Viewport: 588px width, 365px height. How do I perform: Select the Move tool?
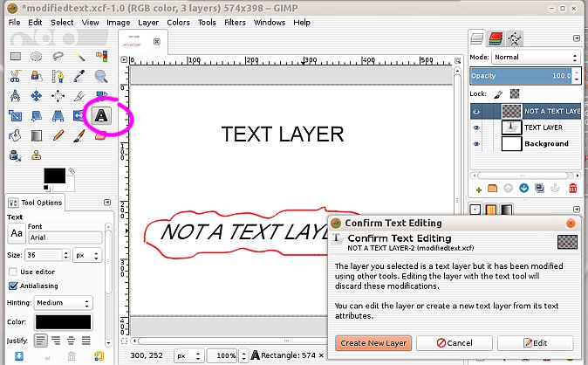click(x=37, y=96)
